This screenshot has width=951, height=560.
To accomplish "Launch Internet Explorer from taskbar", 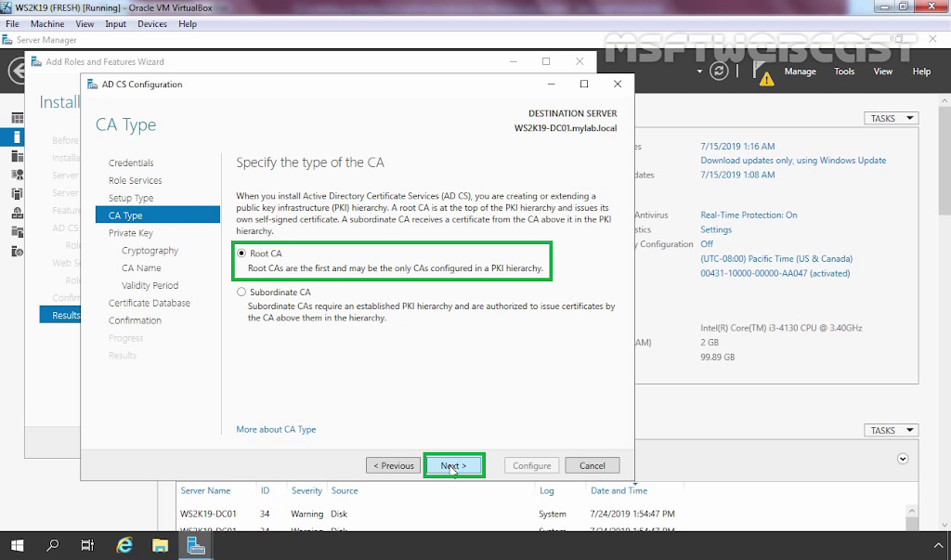I will coord(124,545).
